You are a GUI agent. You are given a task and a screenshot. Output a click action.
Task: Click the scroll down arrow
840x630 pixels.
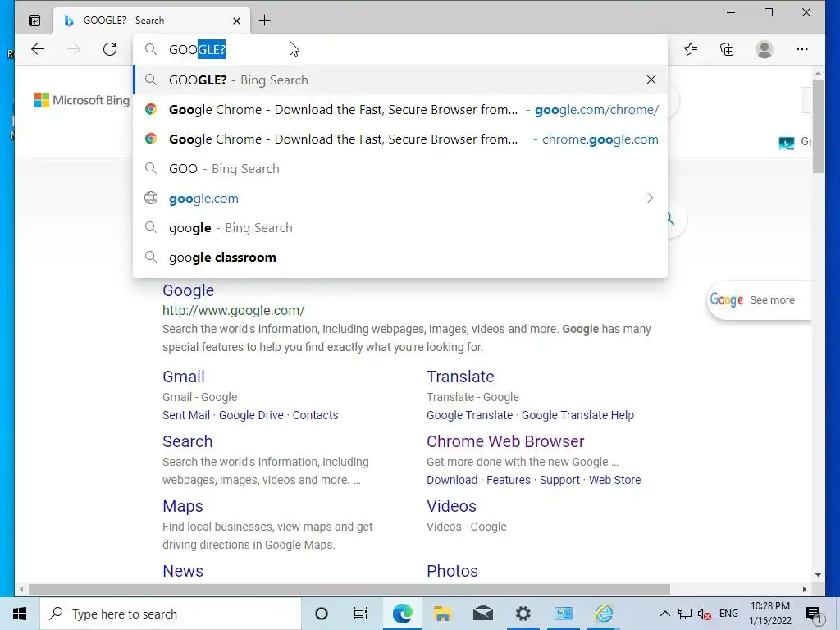pos(818,575)
